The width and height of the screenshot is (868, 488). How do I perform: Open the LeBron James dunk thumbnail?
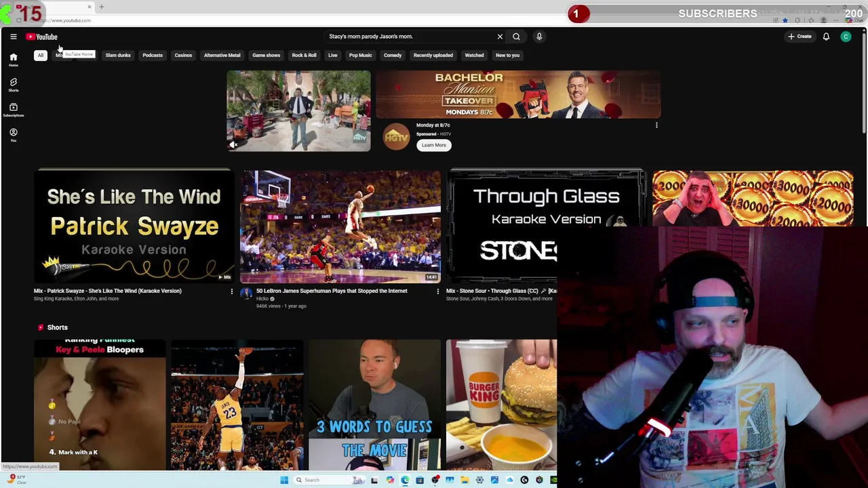pyautogui.click(x=340, y=226)
